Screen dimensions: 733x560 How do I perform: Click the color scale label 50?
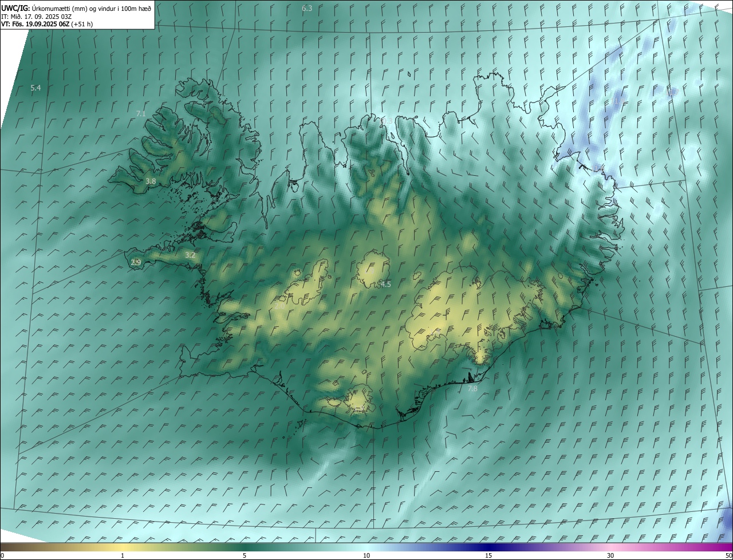pos(729,555)
